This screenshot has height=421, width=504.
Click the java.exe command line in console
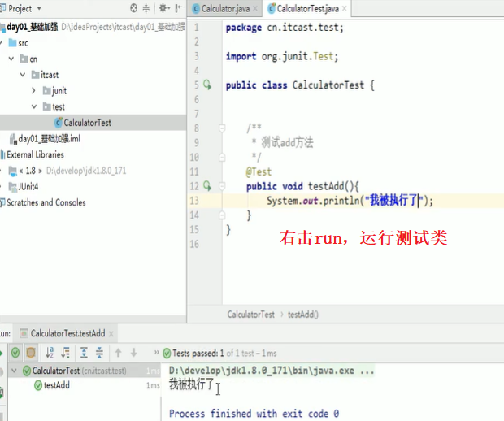click(272, 371)
